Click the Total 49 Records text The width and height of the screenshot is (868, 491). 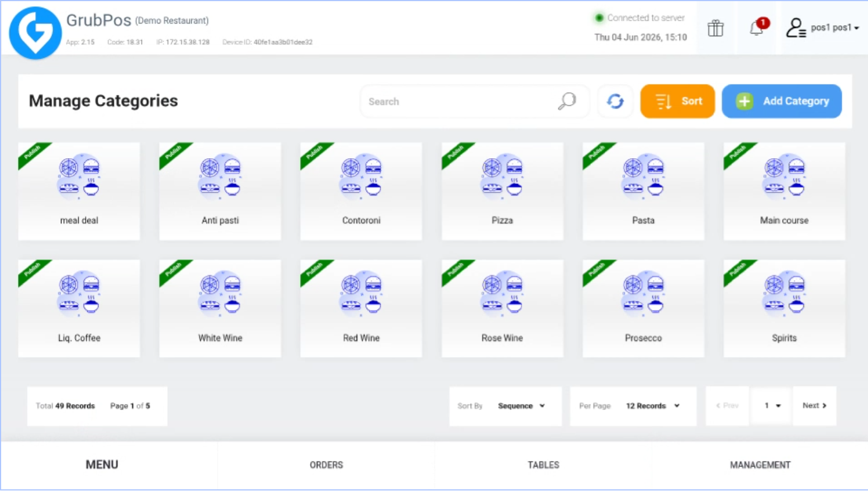(x=65, y=406)
